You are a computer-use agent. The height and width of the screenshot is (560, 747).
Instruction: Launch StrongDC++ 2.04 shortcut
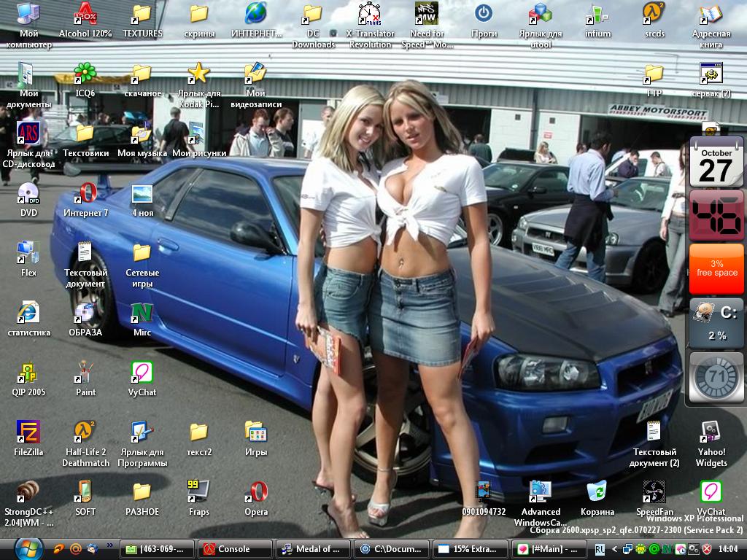coord(28,492)
